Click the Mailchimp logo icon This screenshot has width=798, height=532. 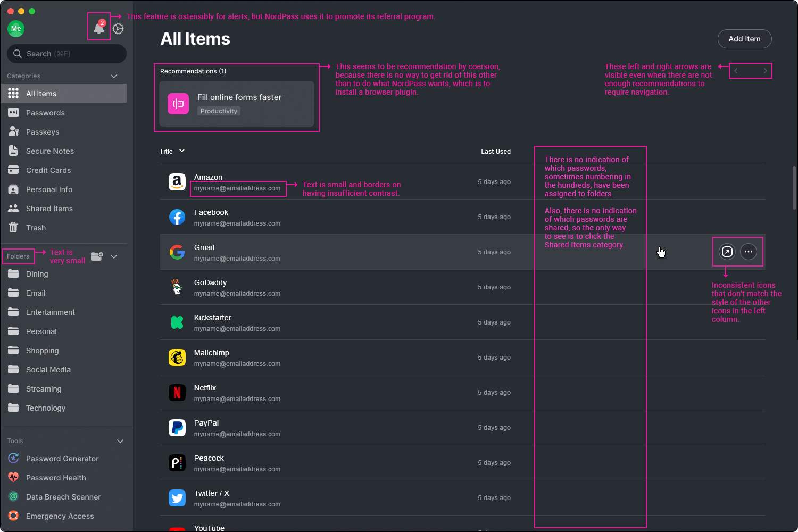click(177, 358)
